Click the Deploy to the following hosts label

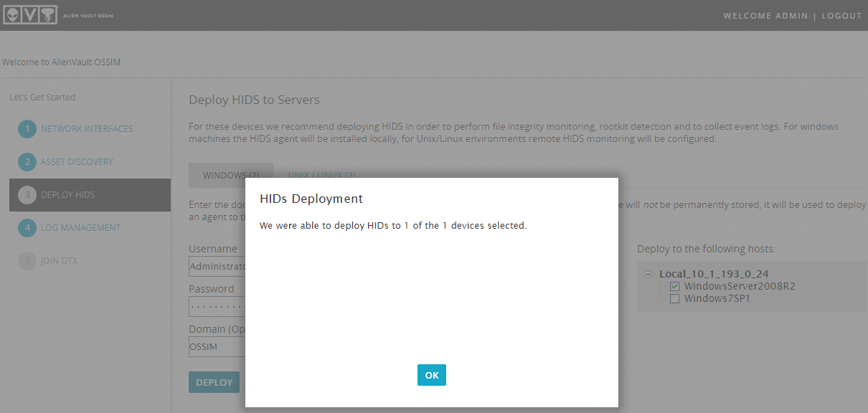706,249
